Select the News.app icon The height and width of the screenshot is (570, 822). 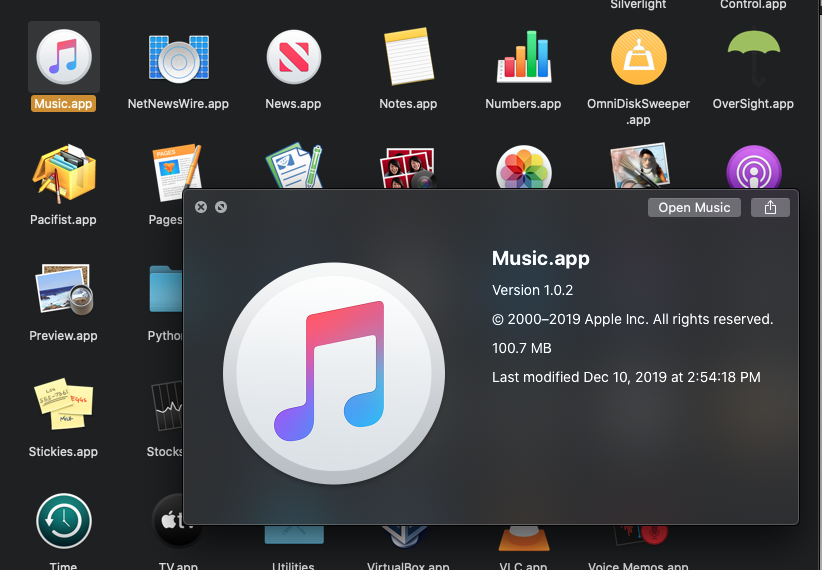294,57
